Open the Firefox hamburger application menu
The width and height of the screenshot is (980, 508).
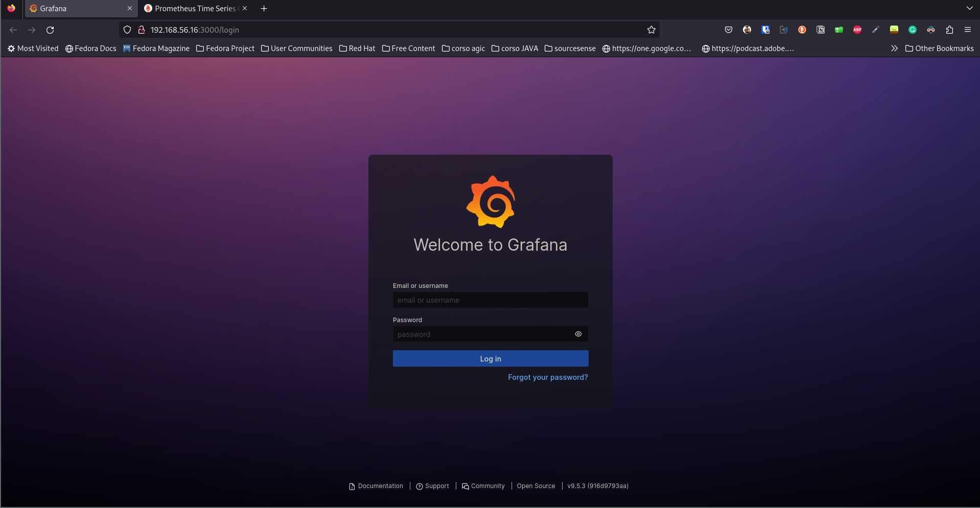968,30
